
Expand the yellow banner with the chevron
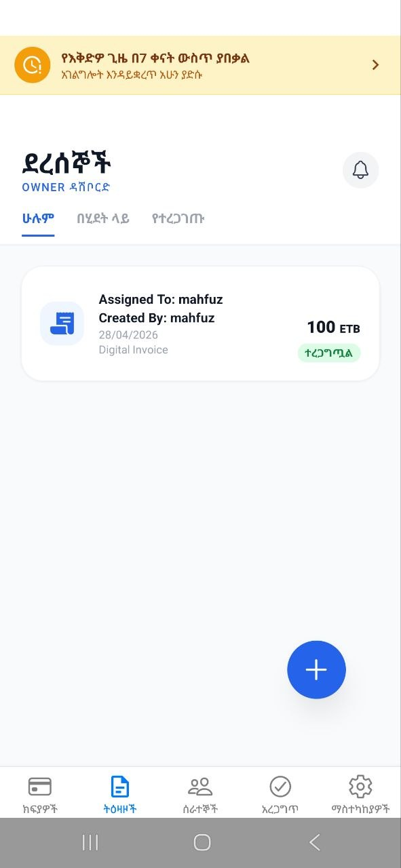[x=375, y=64]
